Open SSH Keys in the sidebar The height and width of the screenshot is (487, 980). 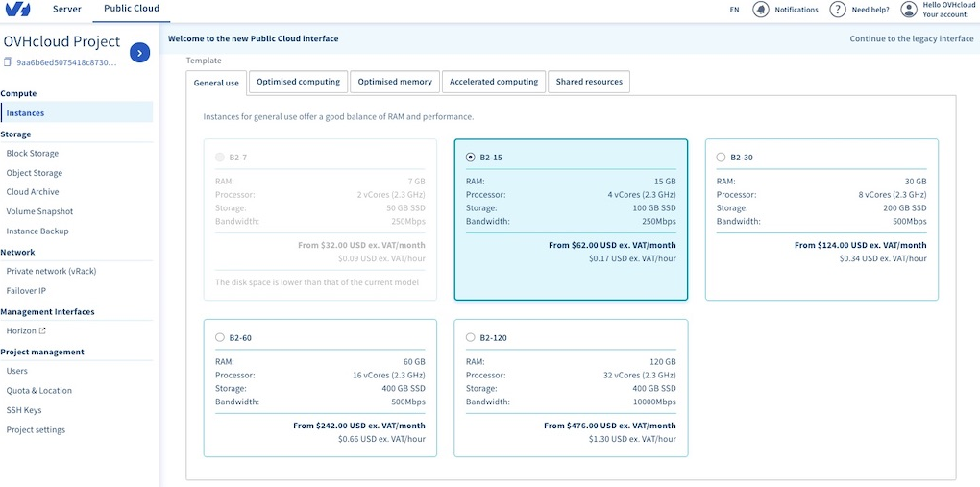pos(24,410)
